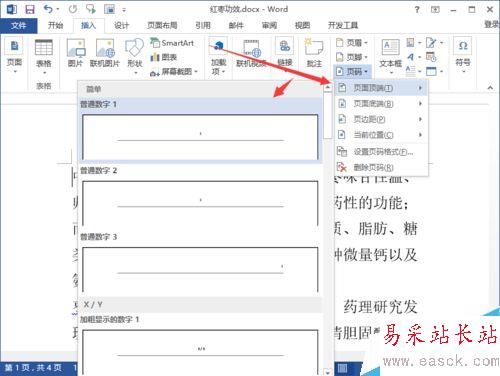Screen dimensions: 500x376
Task: Pick the 普通数字 2 page number style
Action: 200,197
